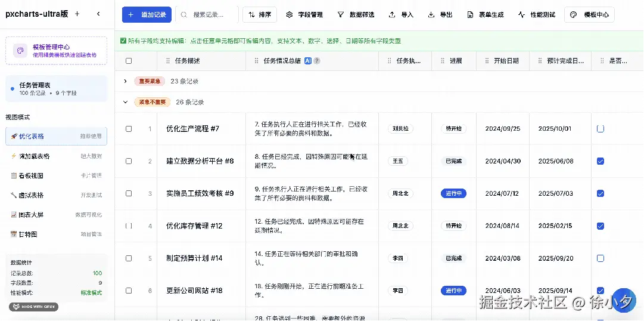Viewport: 644px width, 321px height.
Task: Switch to 虚拟表格 view mode
Action: point(56,195)
